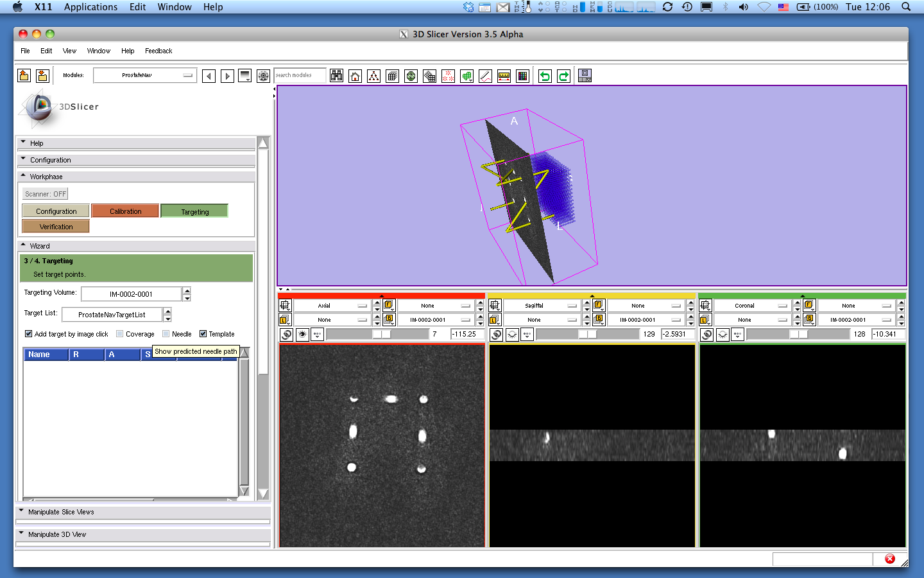This screenshot has height=578, width=924.
Task: Open the layout chooser icon
Action: [x=585, y=76]
